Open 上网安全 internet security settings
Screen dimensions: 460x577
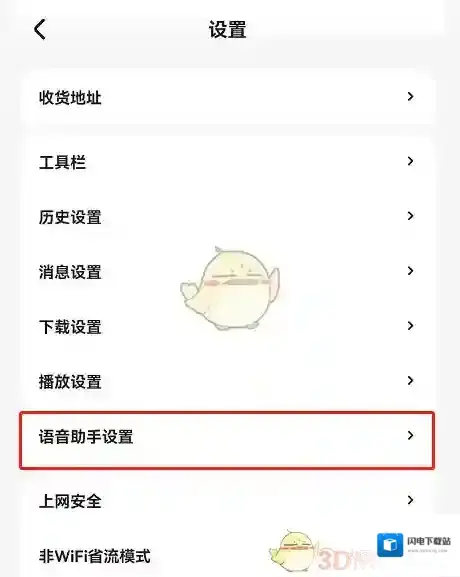227,500
